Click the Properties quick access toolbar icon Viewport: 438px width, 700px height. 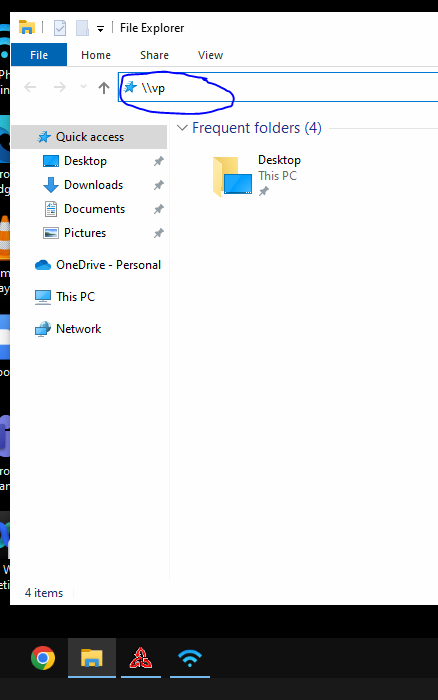pos(60,28)
